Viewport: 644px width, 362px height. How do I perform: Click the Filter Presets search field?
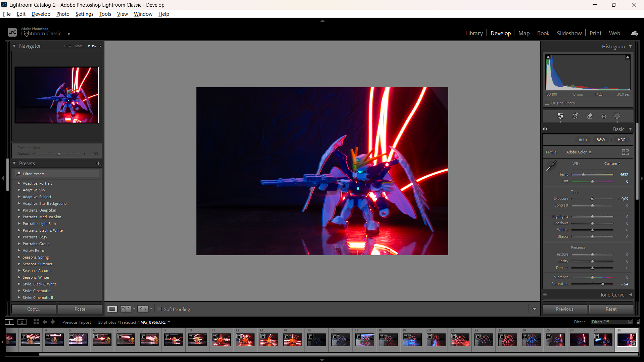(57, 174)
